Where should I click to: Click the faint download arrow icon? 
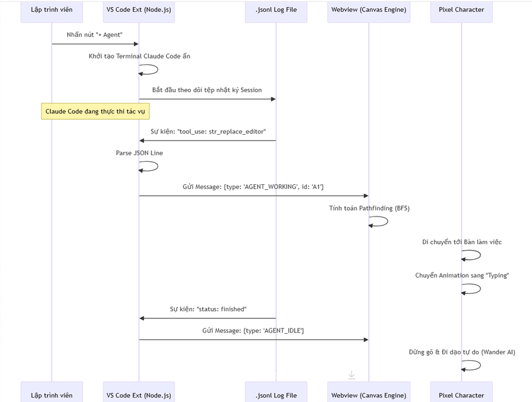(351, 374)
